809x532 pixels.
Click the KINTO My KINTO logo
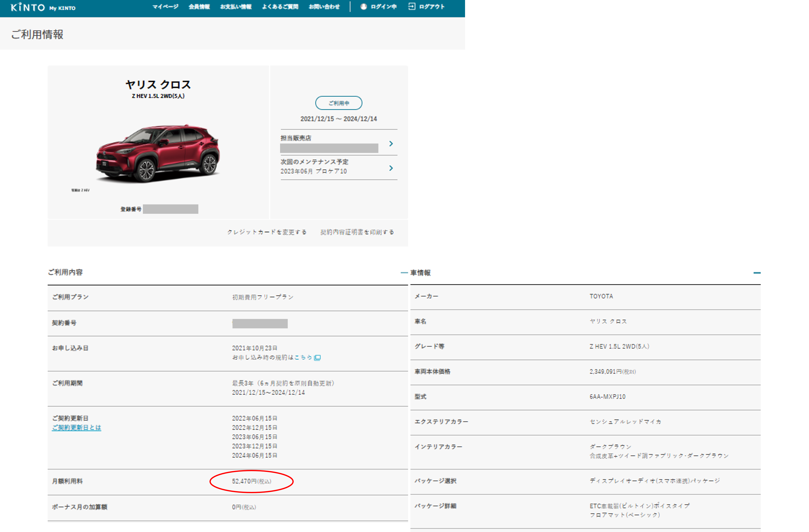pos(43,7)
